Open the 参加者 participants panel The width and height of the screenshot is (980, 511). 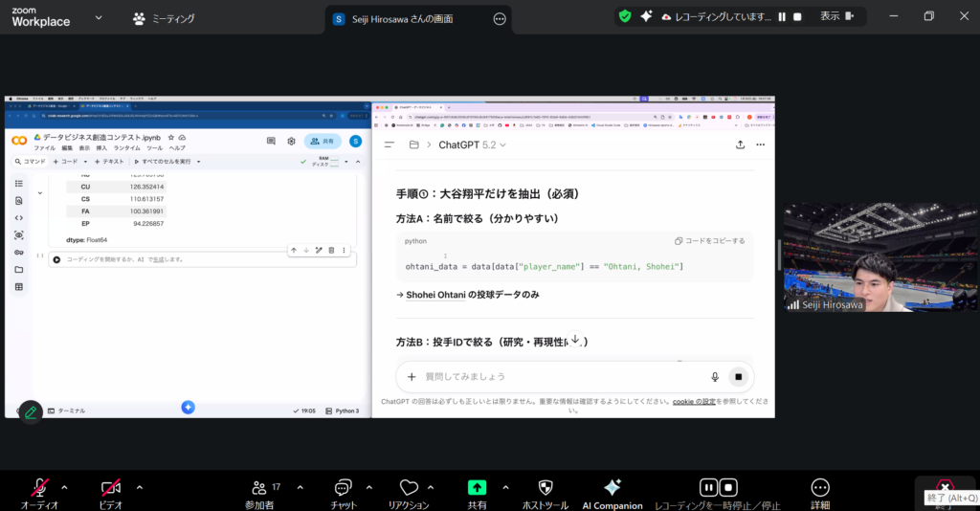click(x=261, y=487)
